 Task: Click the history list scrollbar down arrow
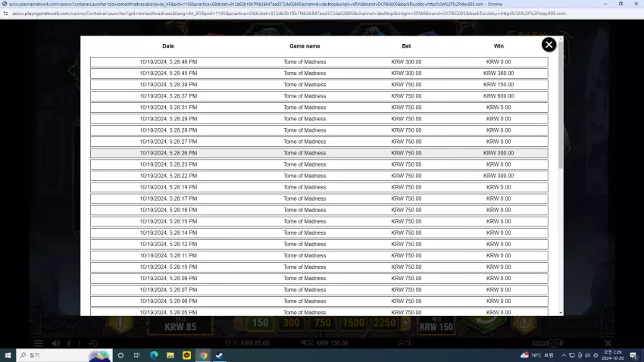coord(561,313)
